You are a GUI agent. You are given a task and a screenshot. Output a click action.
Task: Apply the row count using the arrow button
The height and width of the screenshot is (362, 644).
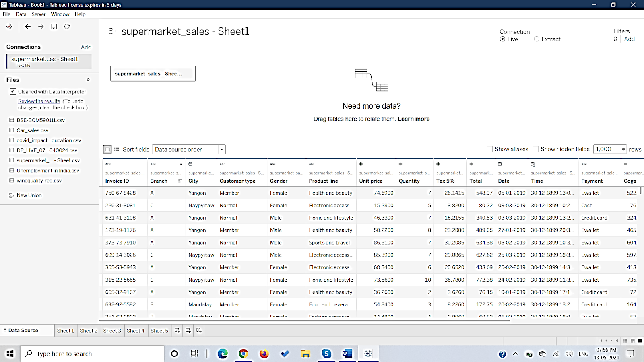point(623,149)
